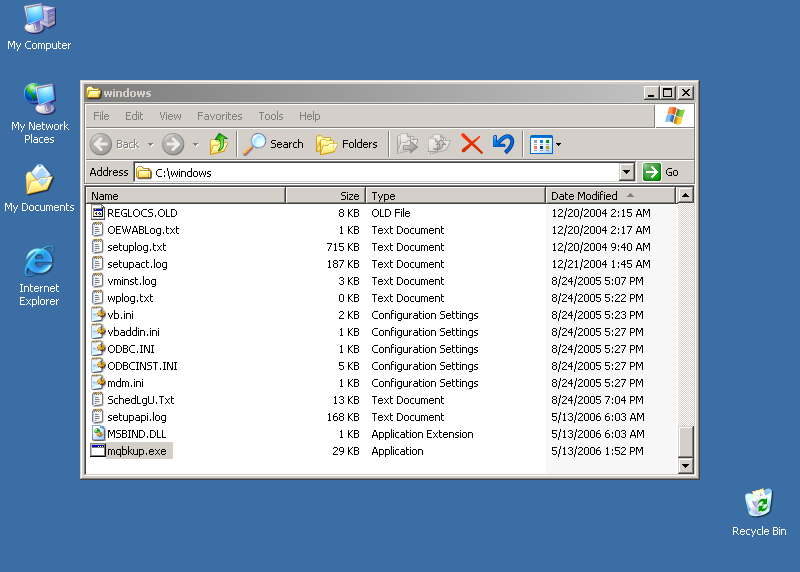This screenshot has height=572, width=800.
Task: Click the Views toolbar icon
Action: (541, 145)
